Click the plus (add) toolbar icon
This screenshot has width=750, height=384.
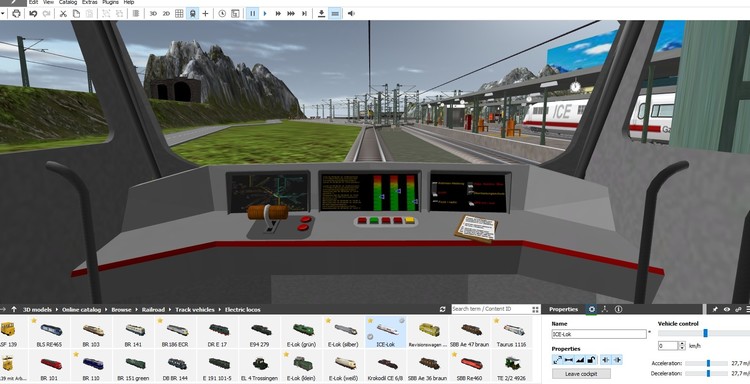point(205,13)
